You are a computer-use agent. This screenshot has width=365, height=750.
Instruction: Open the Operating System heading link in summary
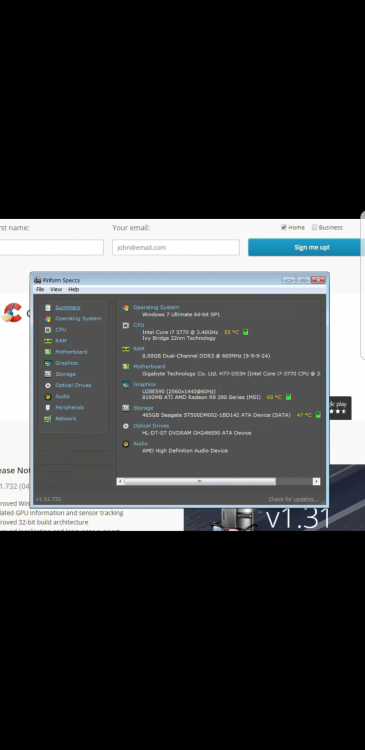156,308
